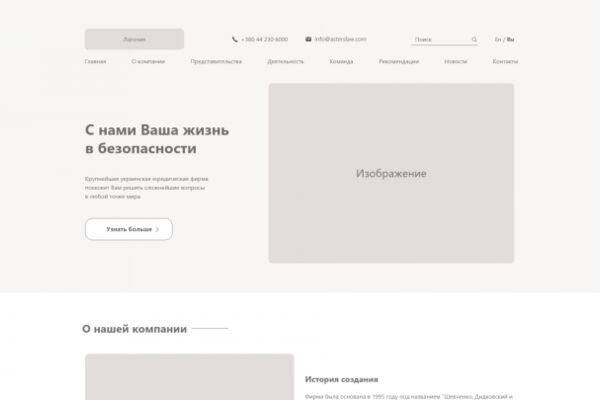Click the paragraph starting Крупнейшая украинская
This screenshot has height=400, width=600.
(147, 188)
